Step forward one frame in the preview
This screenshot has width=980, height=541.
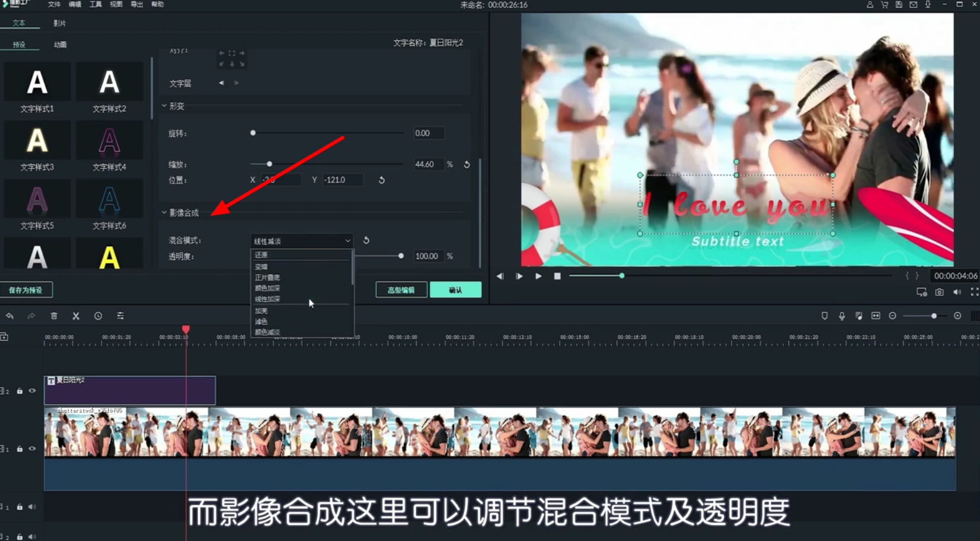(519, 276)
